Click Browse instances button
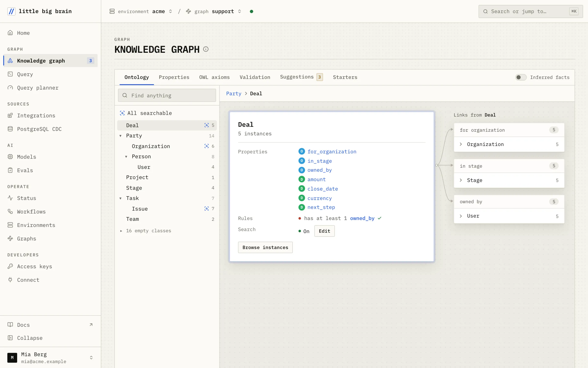The height and width of the screenshot is (368, 588). click(x=265, y=248)
